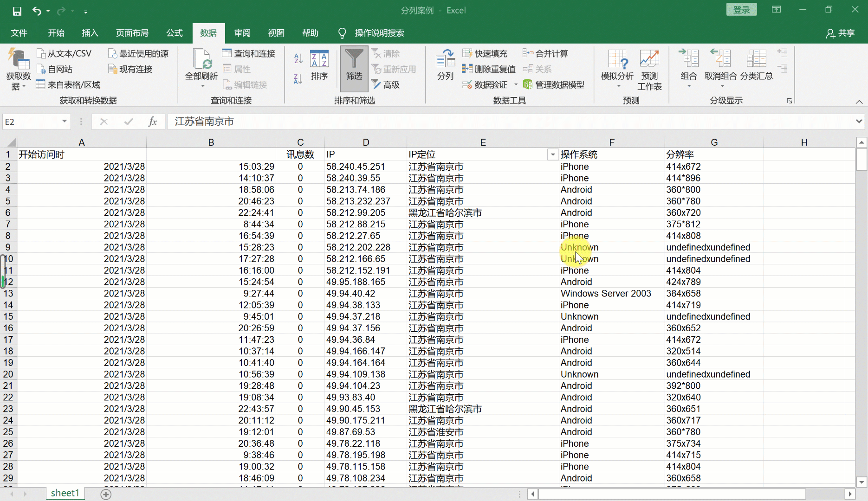Open the Name Box dropdown
The width and height of the screenshot is (868, 501).
point(65,122)
